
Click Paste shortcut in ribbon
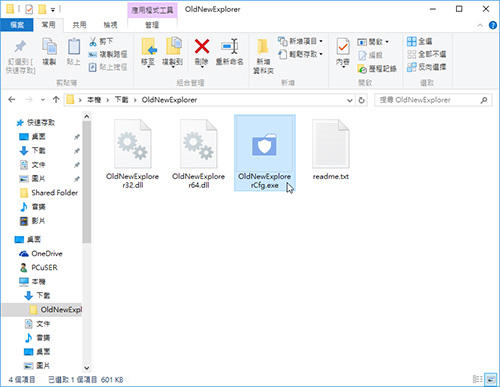[108, 67]
